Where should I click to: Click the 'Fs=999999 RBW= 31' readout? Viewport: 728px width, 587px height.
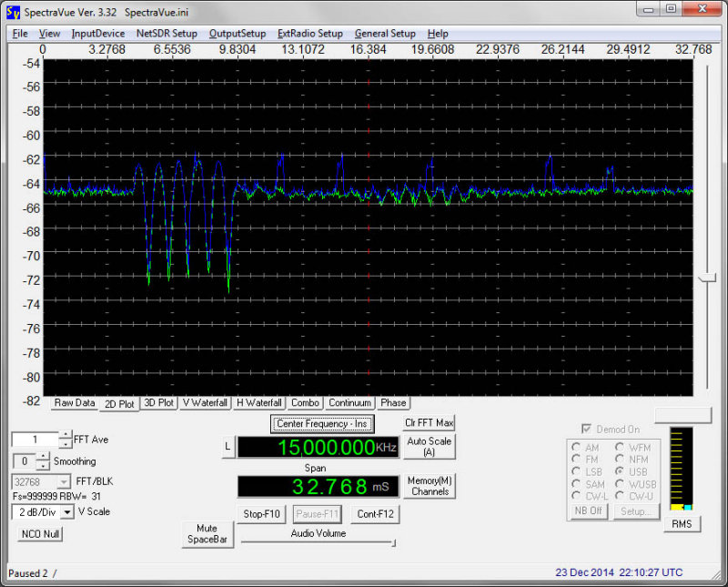coord(56,496)
